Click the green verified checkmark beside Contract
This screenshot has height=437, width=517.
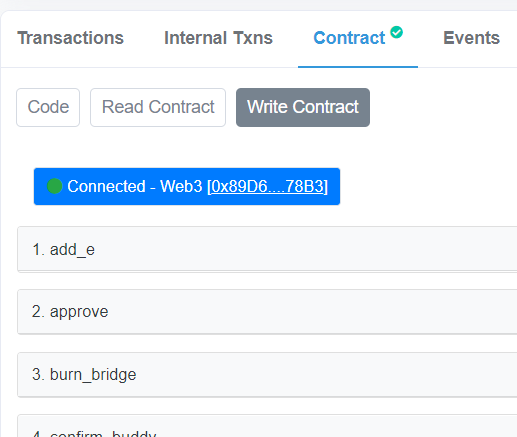(x=396, y=32)
